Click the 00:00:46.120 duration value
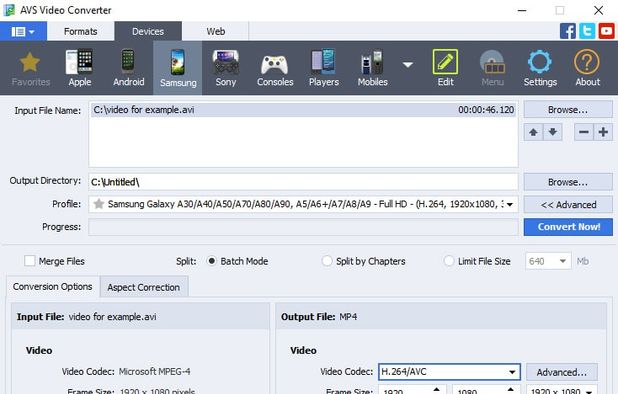618x394 pixels. pos(486,110)
